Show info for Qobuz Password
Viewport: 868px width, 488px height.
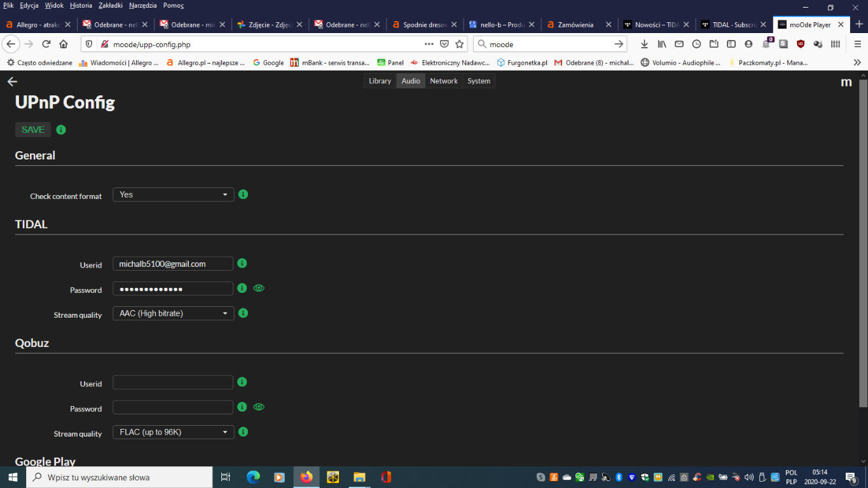tap(242, 407)
